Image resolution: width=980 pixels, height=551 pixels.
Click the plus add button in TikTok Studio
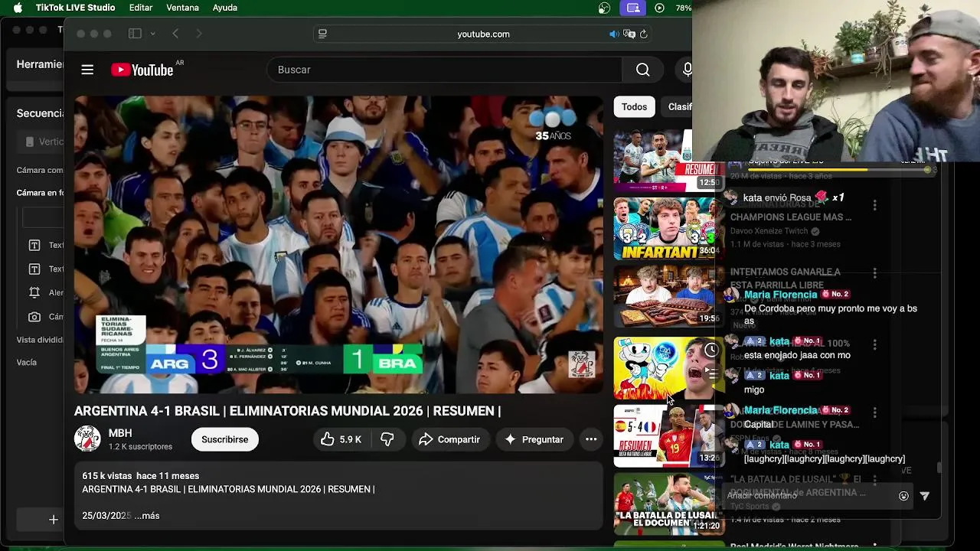point(54,520)
